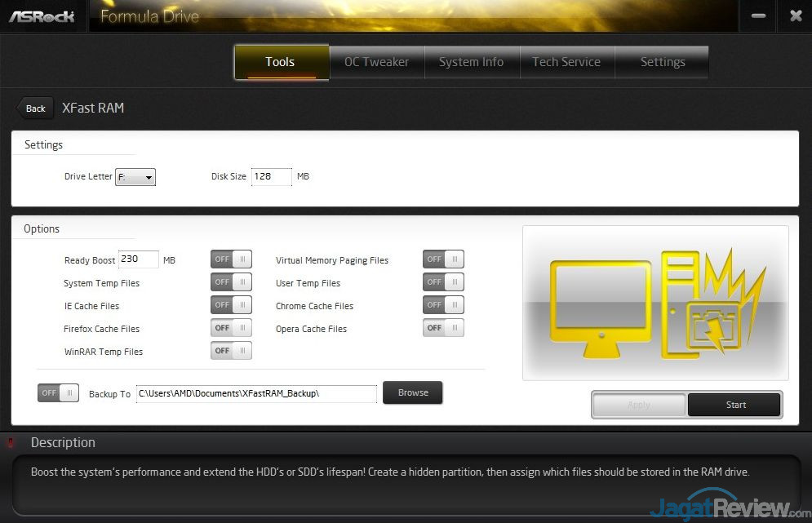Image resolution: width=812 pixels, height=523 pixels.
Task: Minimize the Formula Drive window
Action: pyautogui.click(x=758, y=16)
